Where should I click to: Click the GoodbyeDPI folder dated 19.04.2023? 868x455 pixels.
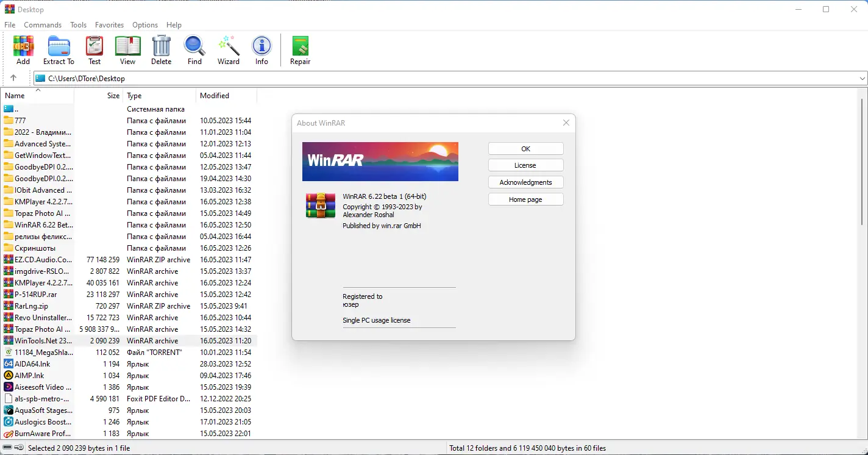pyautogui.click(x=129, y=179)
